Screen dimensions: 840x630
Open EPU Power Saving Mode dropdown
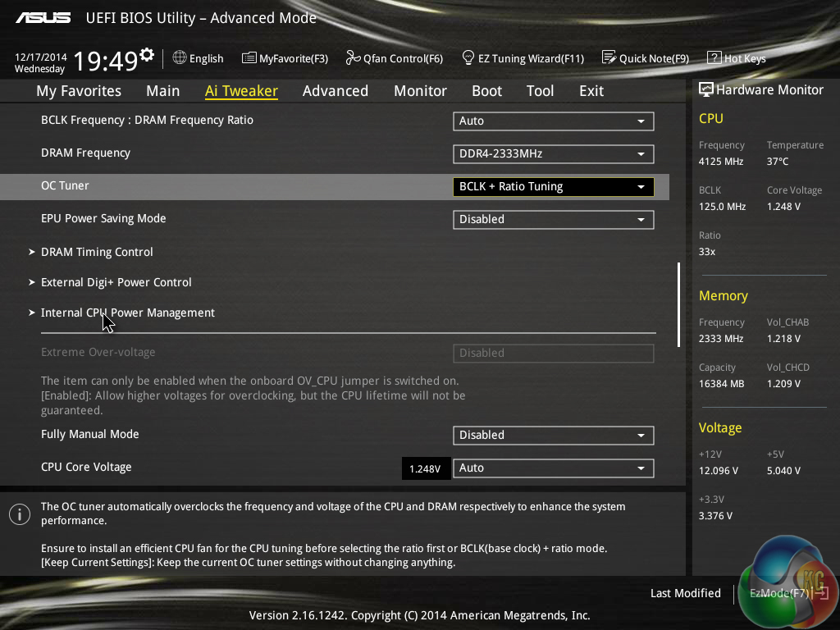553,219
